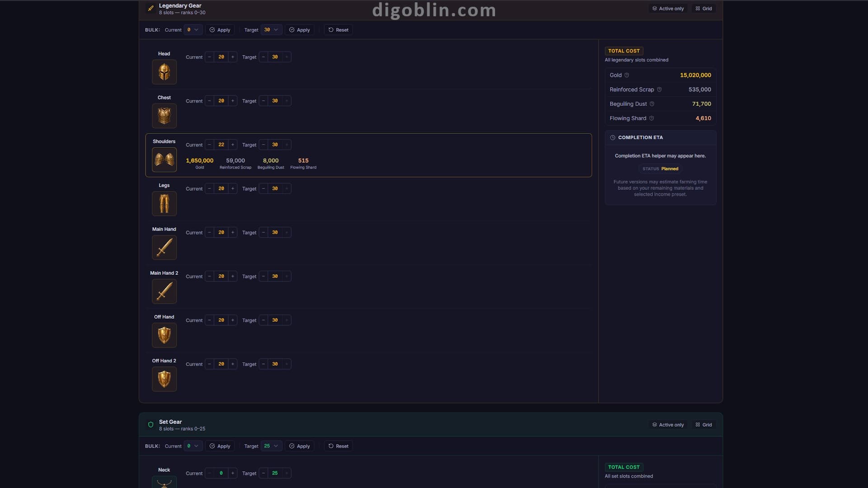Click the Planned status badge

coord(660,169)
